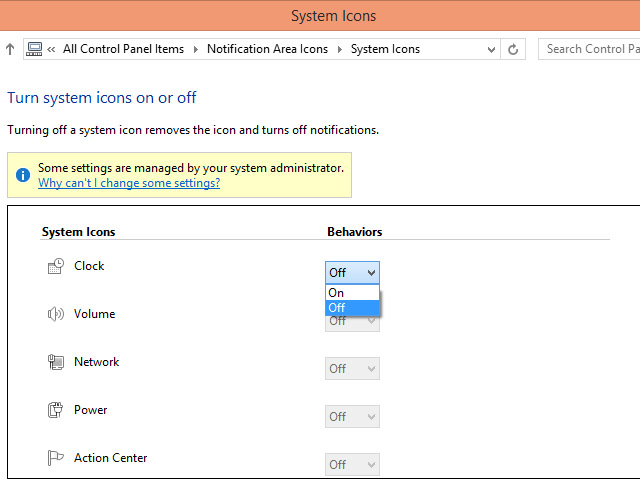640x480 pixels.
Task: Click the Action Center flag icon
Action: pyautogui.click(x=56, y=458)
